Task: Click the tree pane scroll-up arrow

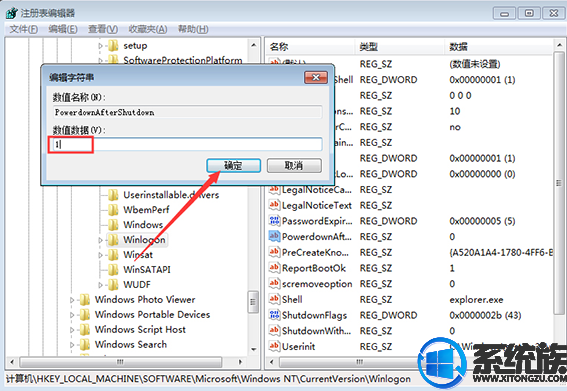Action: [253, 45]
